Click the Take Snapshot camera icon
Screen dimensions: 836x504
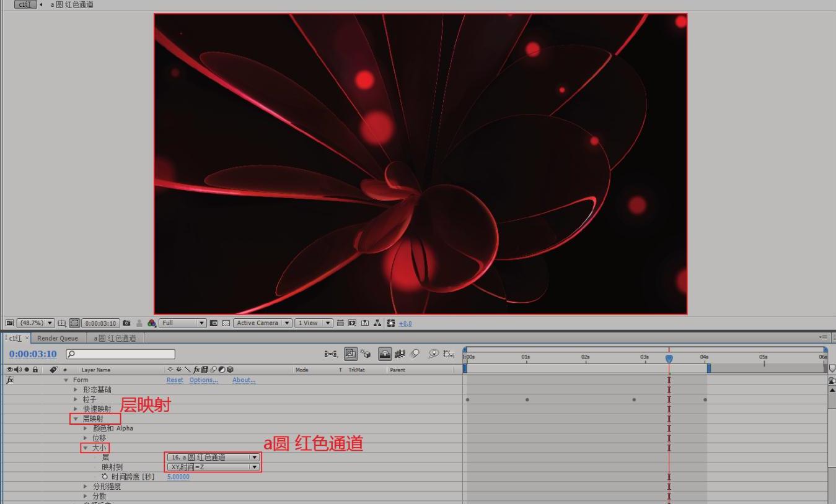click(126, 323)
